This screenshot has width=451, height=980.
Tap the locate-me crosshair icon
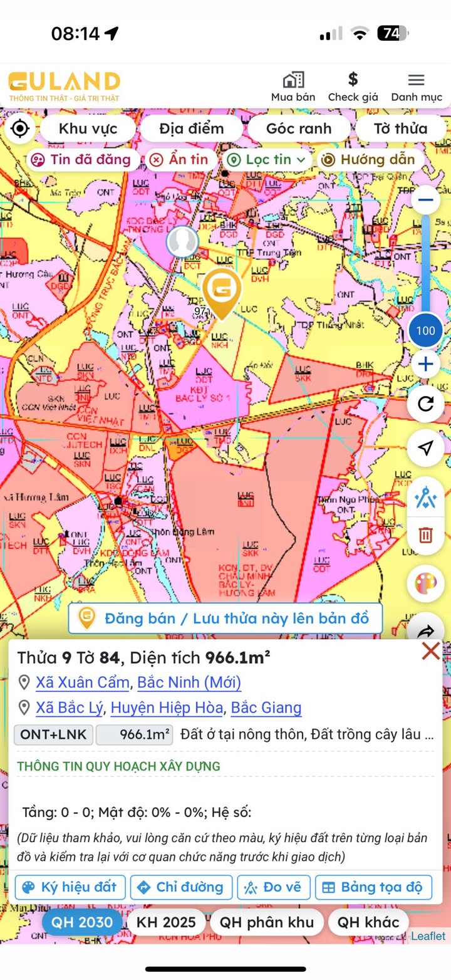(x=20, y=129)
